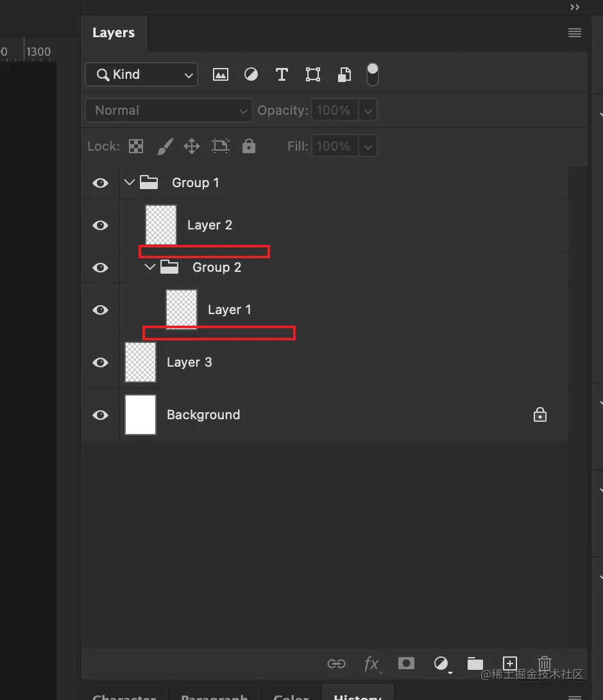Add a layer style fx icon
The height and width of the screenshot is (700, 603).
coord(371,664)
